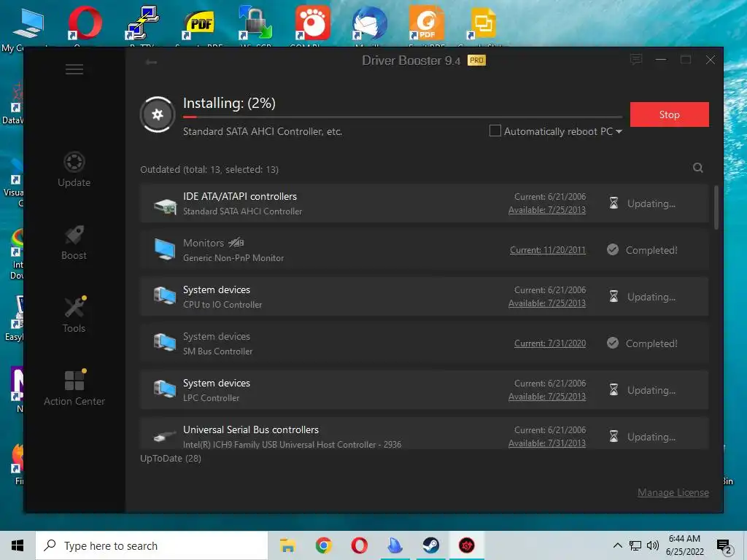Expand the Automatically reboot PC dropdown arrow
Screen dimensions: 747x560
[619, 131]
